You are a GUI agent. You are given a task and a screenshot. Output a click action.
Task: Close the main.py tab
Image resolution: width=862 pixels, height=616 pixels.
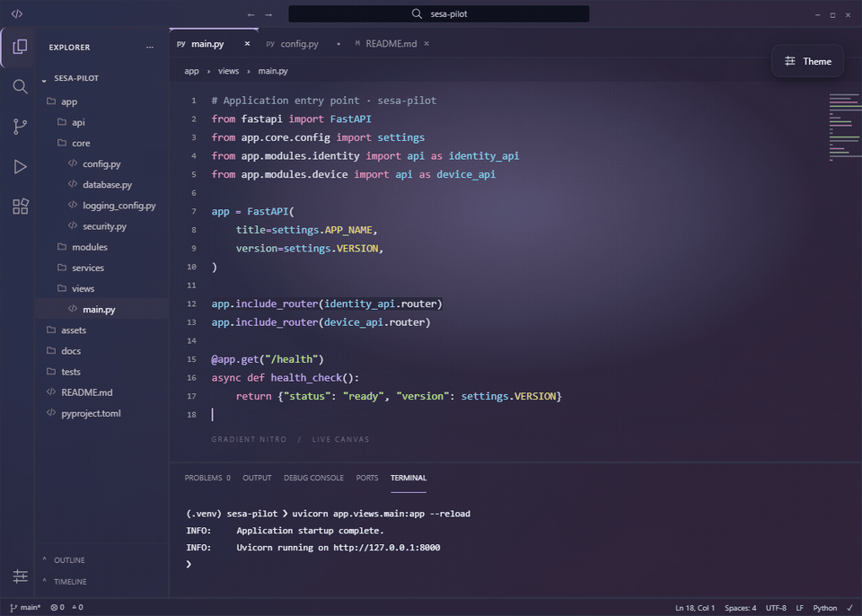(248, 43)
